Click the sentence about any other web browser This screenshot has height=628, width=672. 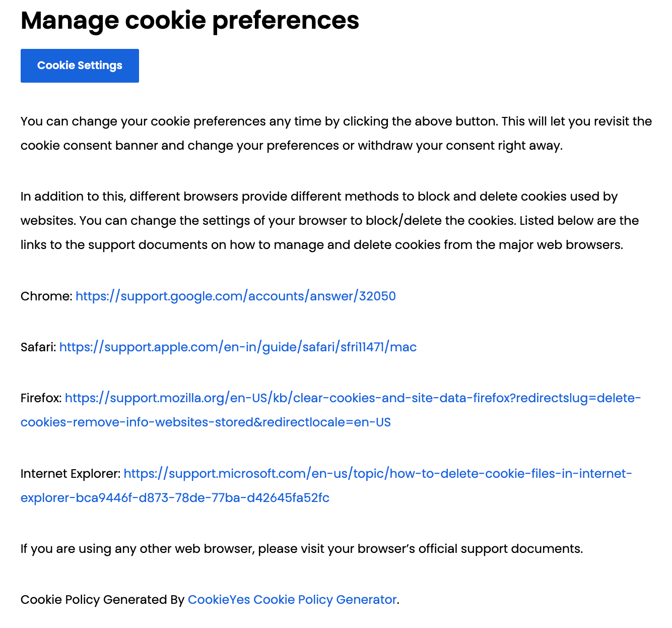(x=302, y=548)
